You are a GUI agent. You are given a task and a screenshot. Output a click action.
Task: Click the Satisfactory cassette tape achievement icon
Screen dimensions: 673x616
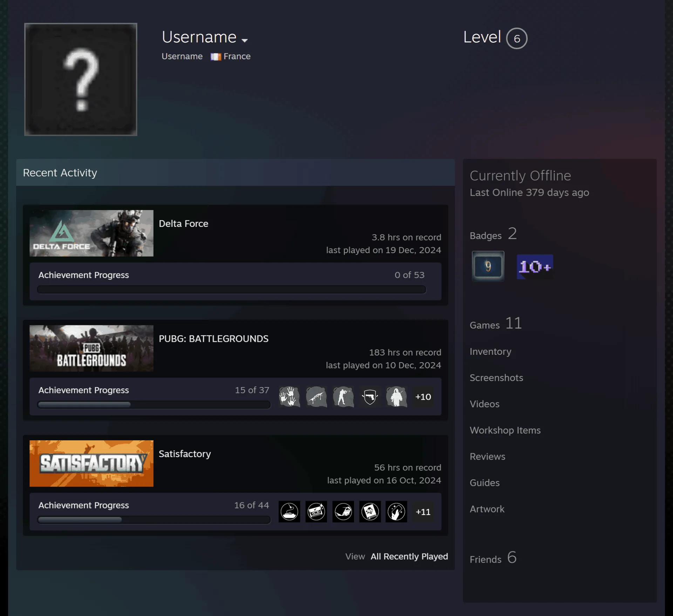tap(316, 512)
